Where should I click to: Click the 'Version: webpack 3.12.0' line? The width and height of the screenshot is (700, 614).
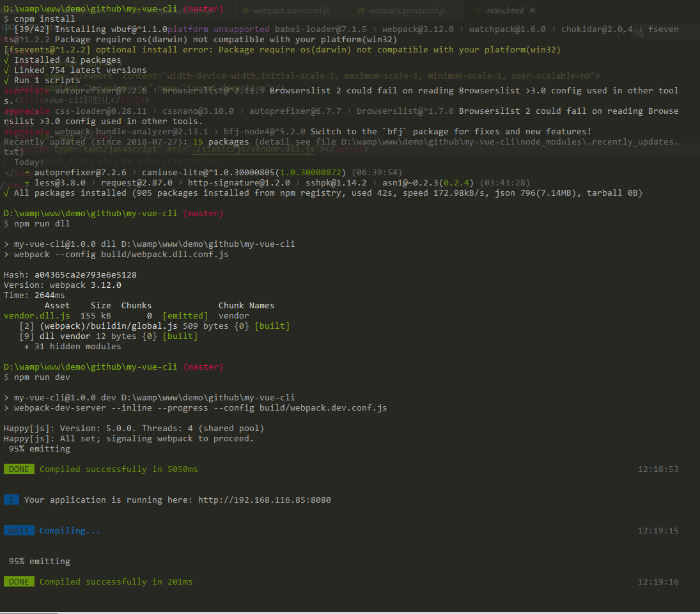(x=63, y=285)
